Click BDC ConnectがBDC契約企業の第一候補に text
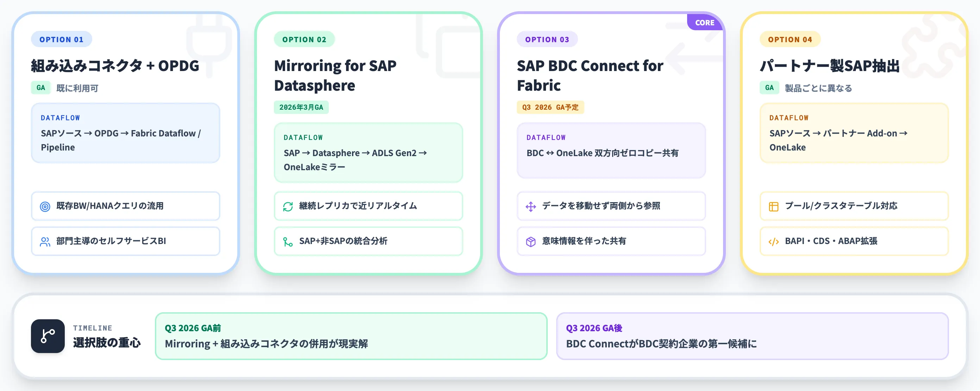This screenshot has height=391, width=980. pyautogui.click(x=661, y=344)
